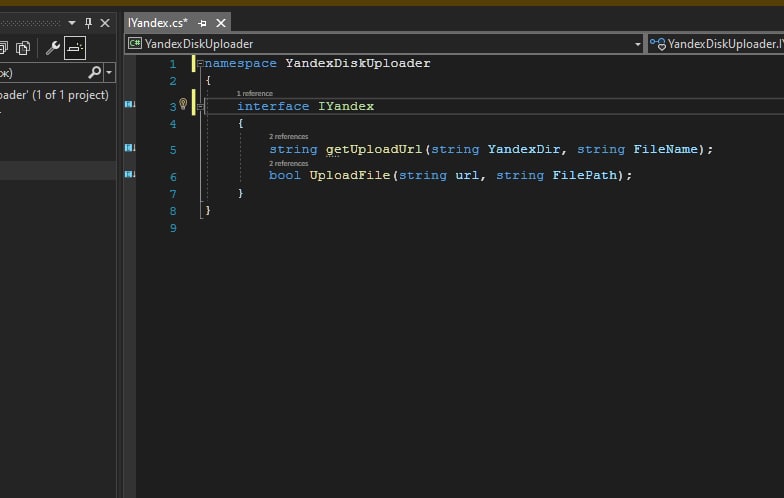Click the implementation glyph beside UploadFile
The image size is (784, 498).
tap(130, 174)
